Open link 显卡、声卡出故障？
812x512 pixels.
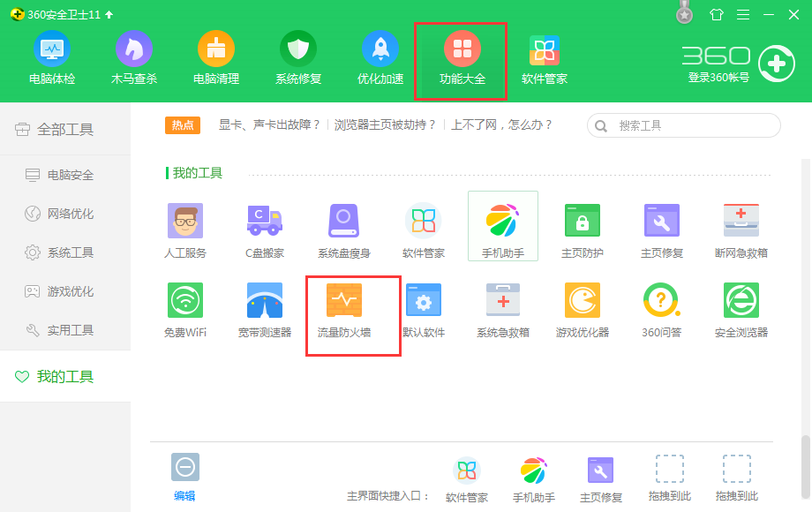pyautogui.click(x=269, y=124)
